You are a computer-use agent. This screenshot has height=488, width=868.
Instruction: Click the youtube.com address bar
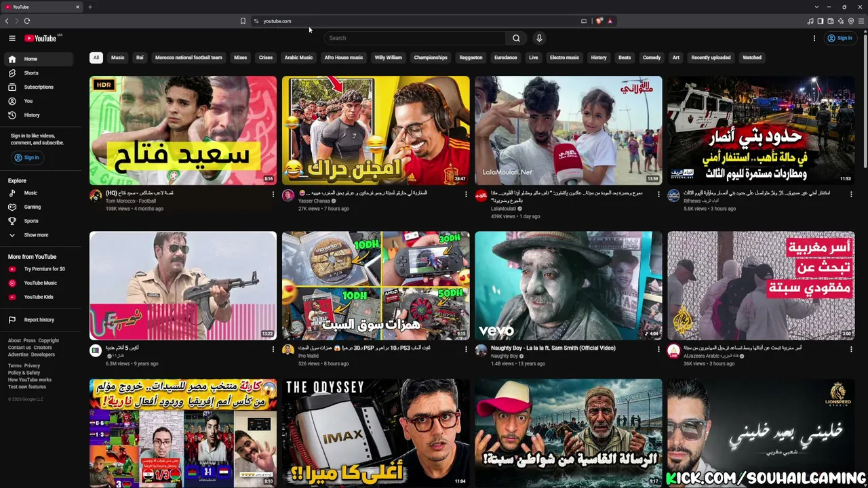click(414, 21)
